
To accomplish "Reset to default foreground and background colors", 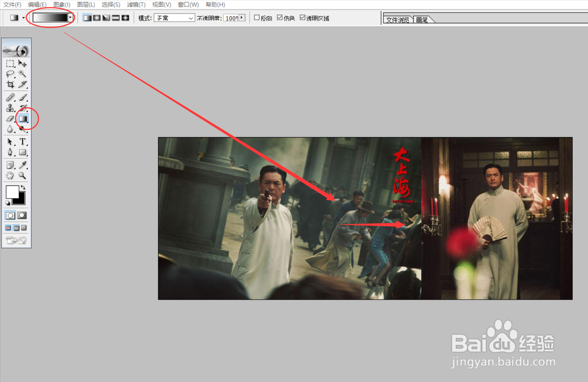I will tap(8, 203).
